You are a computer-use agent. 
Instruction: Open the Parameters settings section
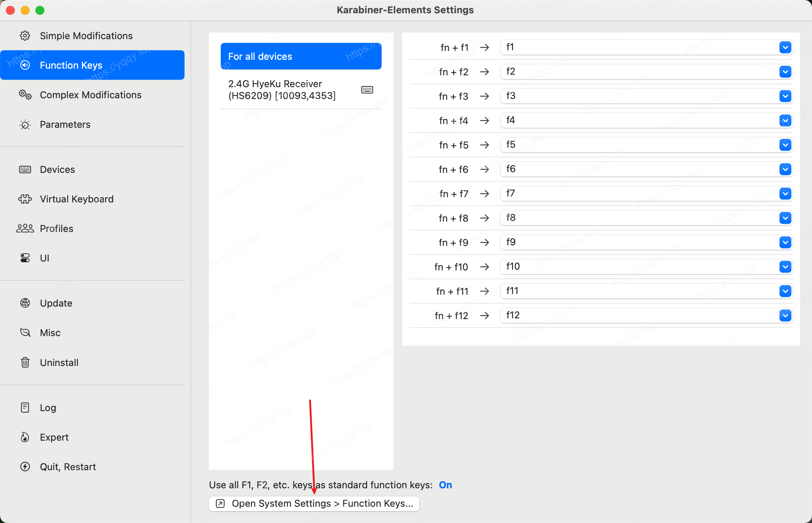tap(65, 124)
